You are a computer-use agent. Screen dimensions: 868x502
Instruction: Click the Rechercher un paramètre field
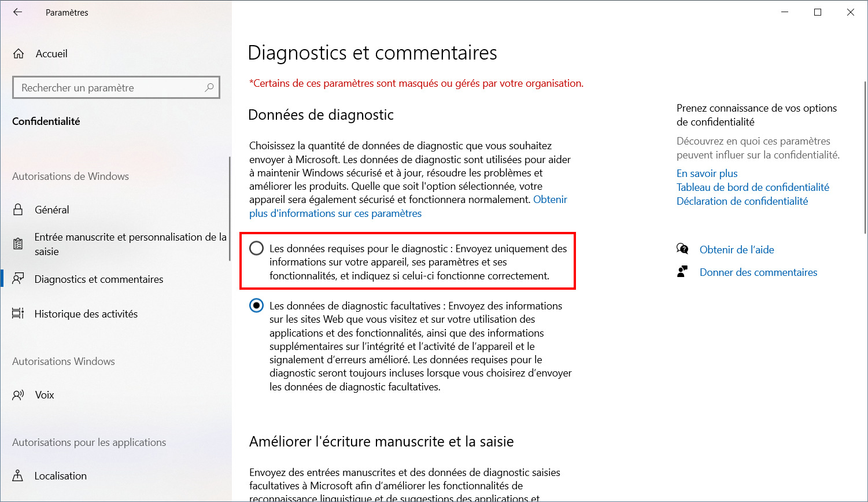point(116,87)
